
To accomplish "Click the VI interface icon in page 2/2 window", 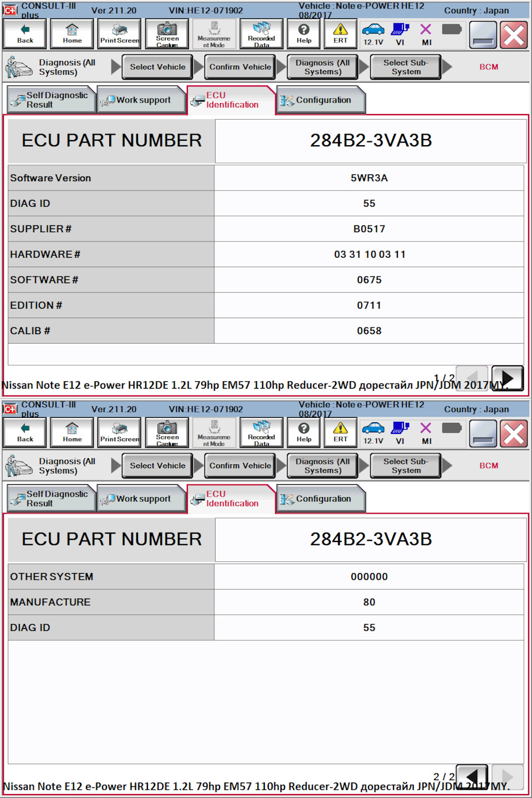I will 400,428.
